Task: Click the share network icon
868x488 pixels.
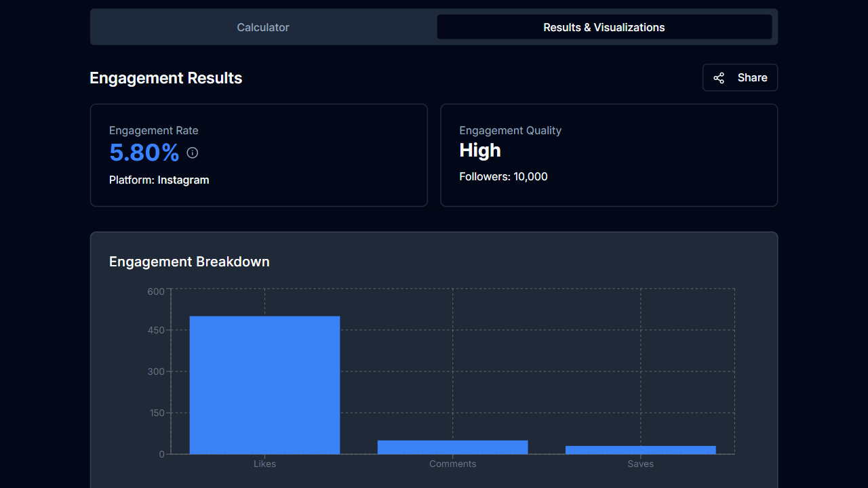Action: (x=719, y=78)
